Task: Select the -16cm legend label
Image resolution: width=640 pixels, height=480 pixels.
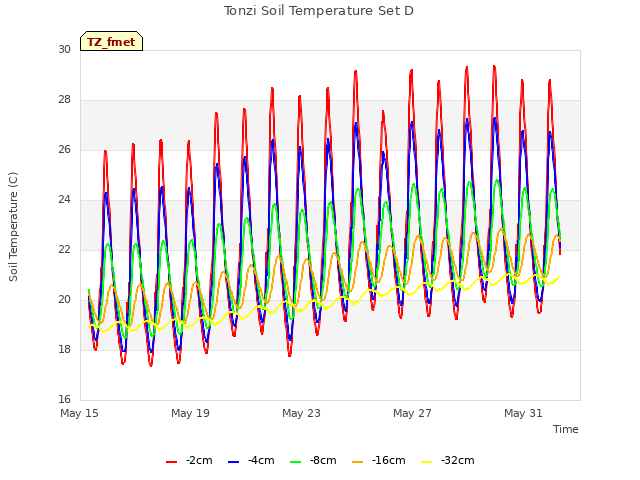Action: point(389,460)
